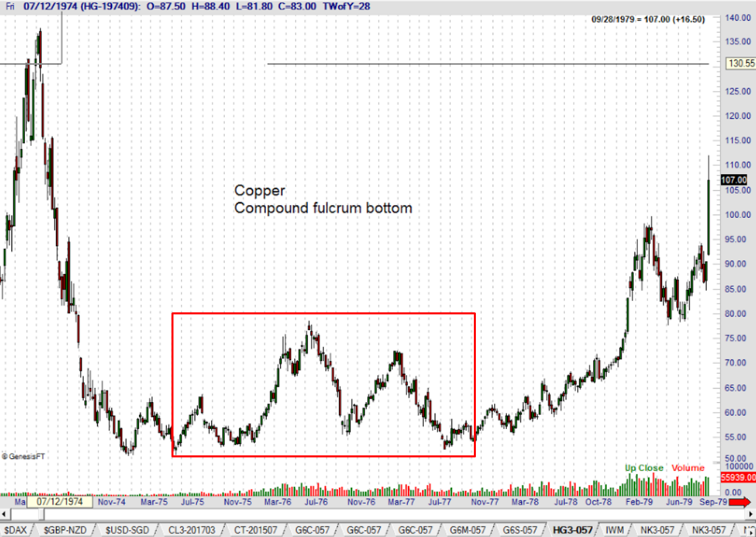The height and width of the screenshot is (537, 756).
Task: Click the Mar-77 date axis label
Action: click(401, 502)
